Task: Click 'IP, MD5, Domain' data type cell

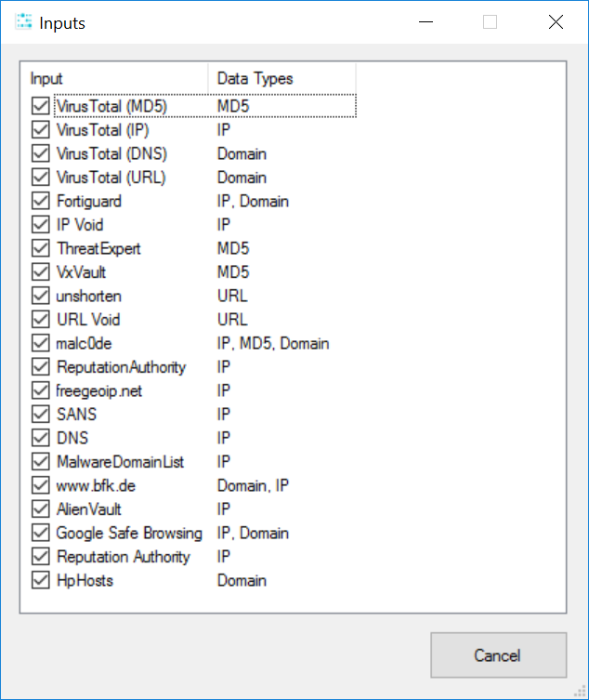Action: coord(273,343)
